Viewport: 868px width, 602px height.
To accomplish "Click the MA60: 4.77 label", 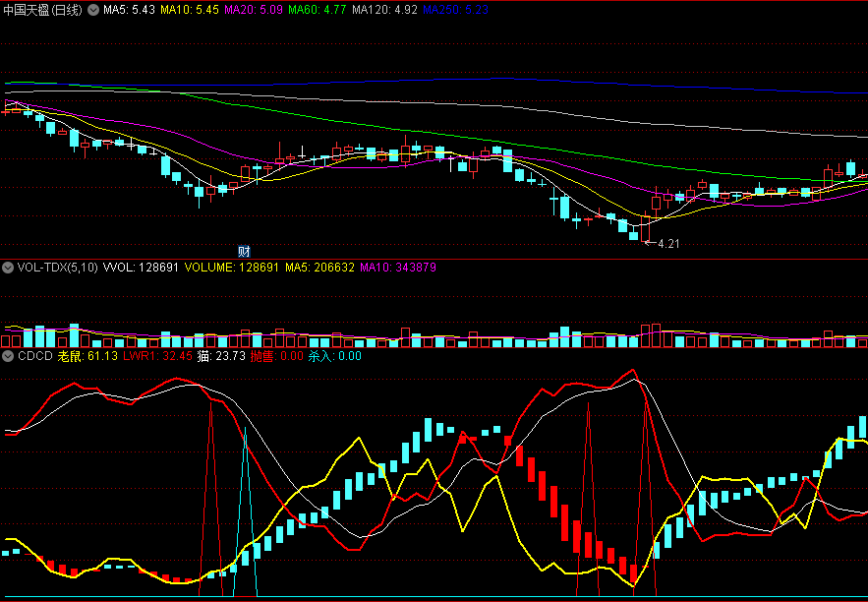I will pos(318,10).
